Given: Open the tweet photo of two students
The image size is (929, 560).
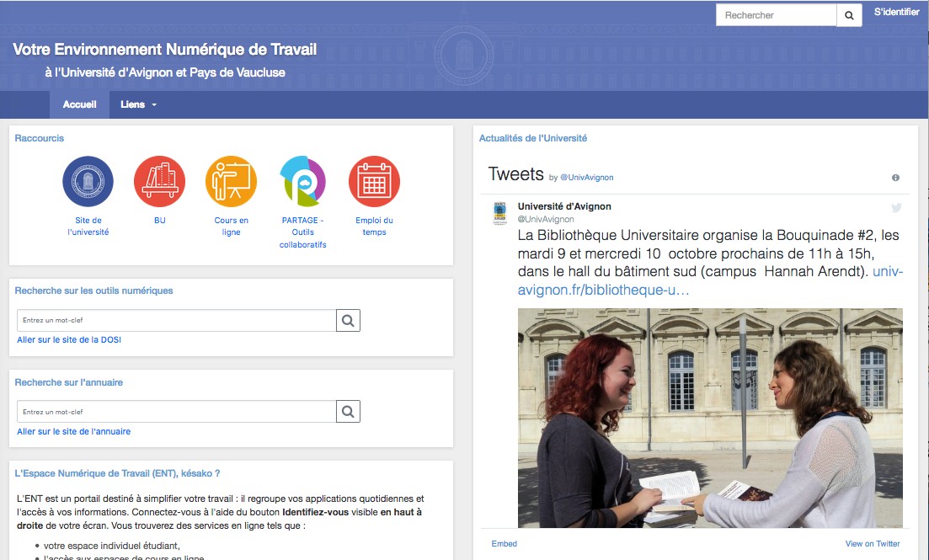Looking at the screenshot, I should click(x=710, y=418).
